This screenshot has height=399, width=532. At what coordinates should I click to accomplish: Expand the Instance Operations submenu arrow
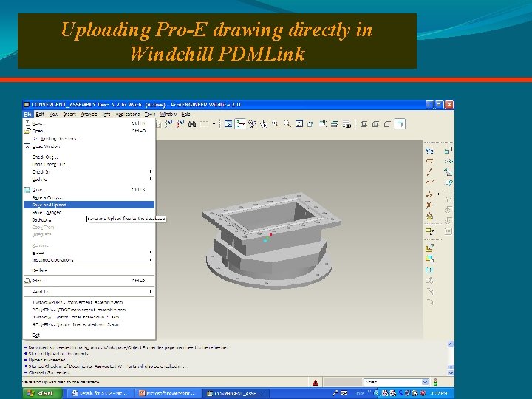pos(151,260)
